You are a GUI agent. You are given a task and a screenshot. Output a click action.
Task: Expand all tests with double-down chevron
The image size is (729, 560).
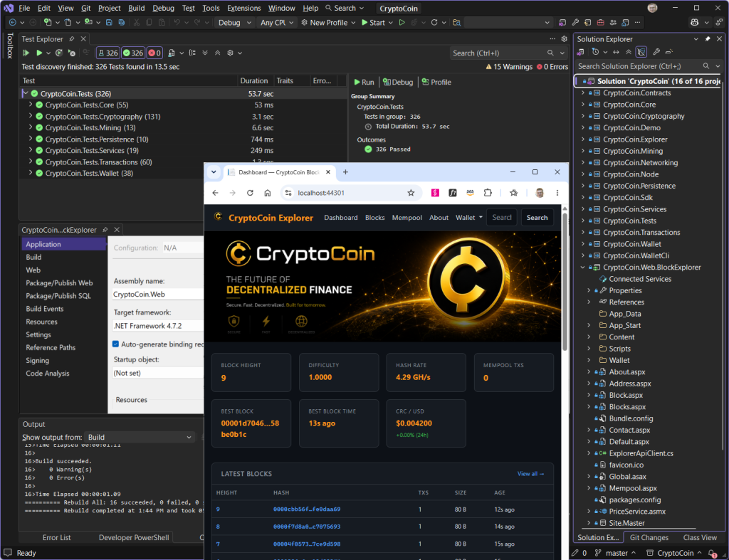click(205, 53)
